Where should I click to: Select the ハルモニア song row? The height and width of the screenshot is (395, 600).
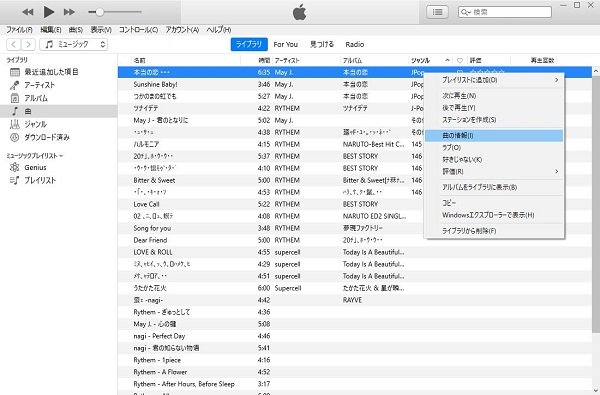[355, 144]
